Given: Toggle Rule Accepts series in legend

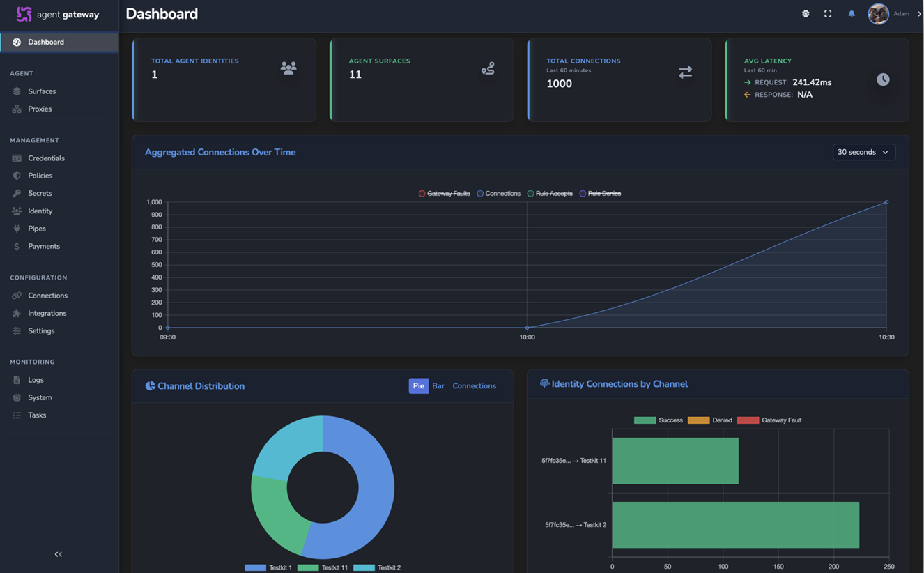Looking at the screenshot, I should pos(550,194).
